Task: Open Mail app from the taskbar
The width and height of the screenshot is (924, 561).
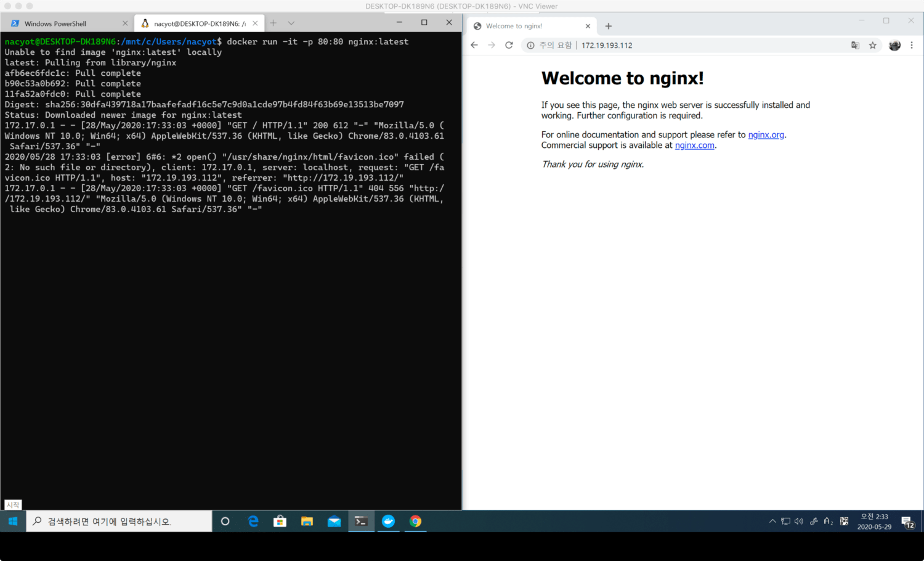Action: [334, 522]
